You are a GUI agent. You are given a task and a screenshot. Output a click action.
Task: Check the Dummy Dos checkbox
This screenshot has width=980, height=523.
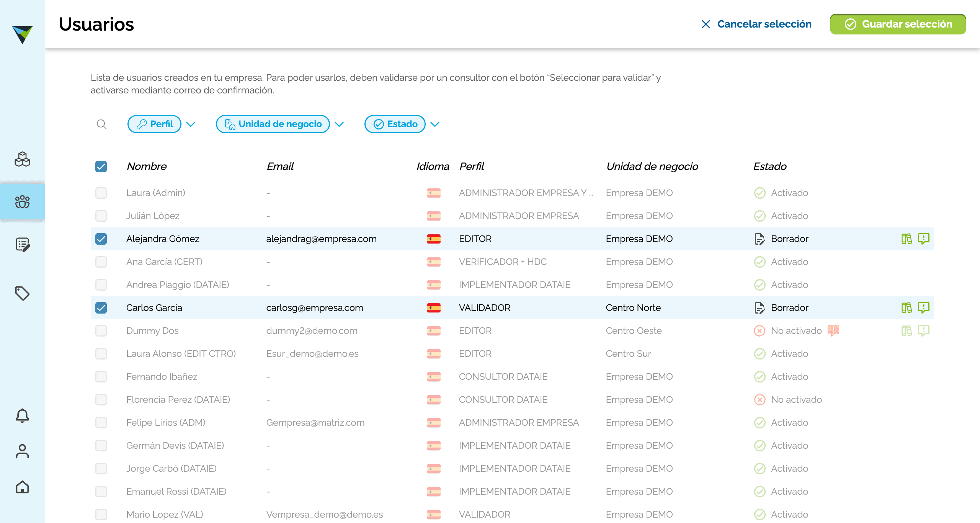click(101, 331)
